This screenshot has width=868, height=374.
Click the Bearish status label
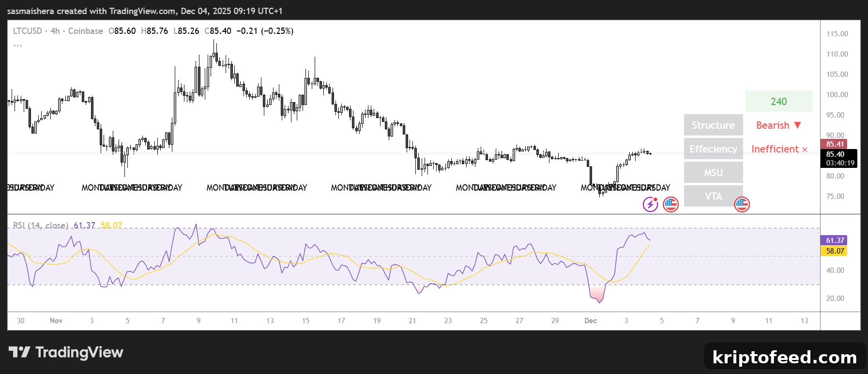778,125
